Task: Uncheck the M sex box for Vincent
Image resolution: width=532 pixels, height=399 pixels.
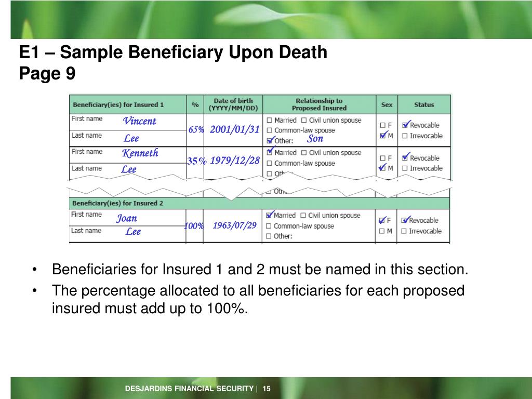Action: (x=383, y=136)
